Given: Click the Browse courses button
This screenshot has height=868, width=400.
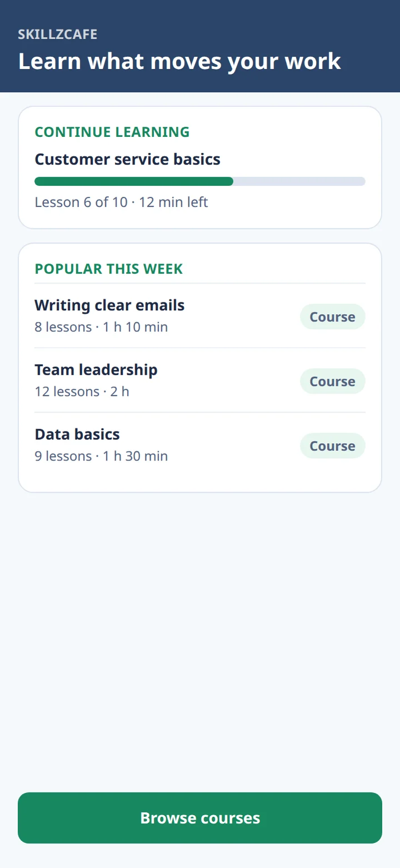Looking at the screenshot, I should (x=200, y=818).
